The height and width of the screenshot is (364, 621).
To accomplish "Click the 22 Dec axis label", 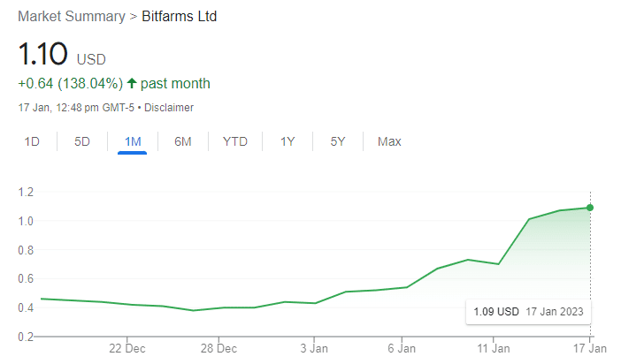I will pyautogui.click(x=126, y=349).
